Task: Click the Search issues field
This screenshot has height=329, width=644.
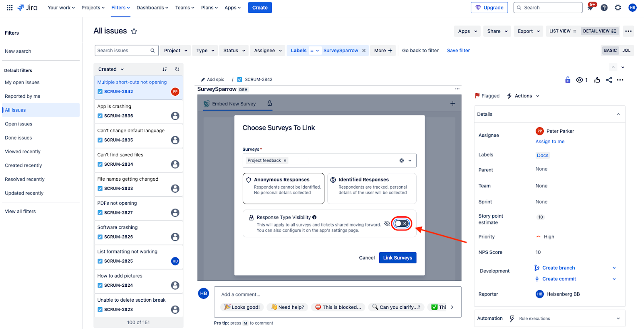Action: coord(123,51)
